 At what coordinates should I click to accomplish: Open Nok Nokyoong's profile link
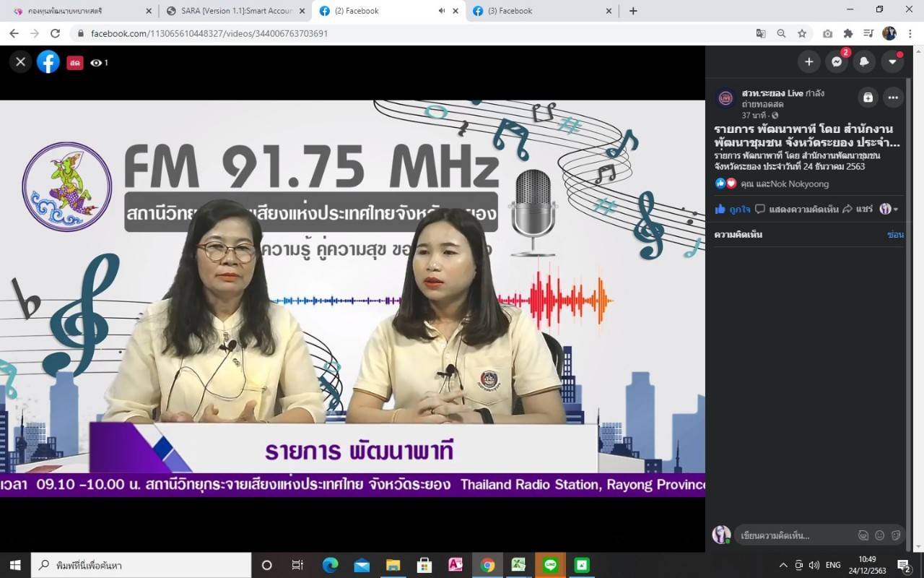(x=800, y=184)
